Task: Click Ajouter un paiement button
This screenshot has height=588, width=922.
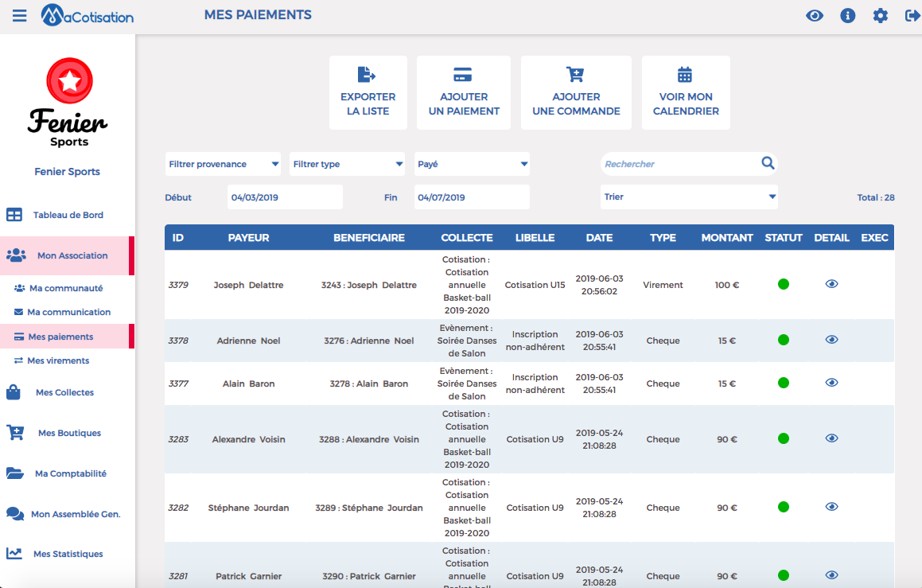Action: click(464, 93)
